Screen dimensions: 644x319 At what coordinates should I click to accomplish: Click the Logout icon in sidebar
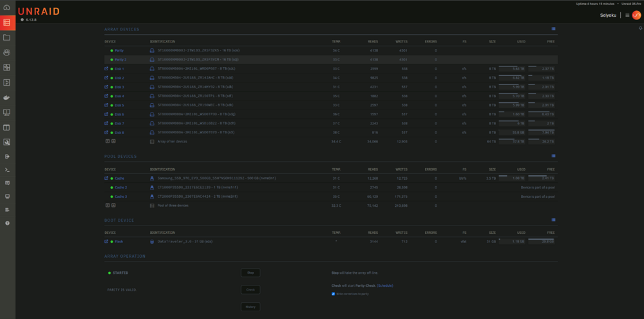(x=7, y=156)
